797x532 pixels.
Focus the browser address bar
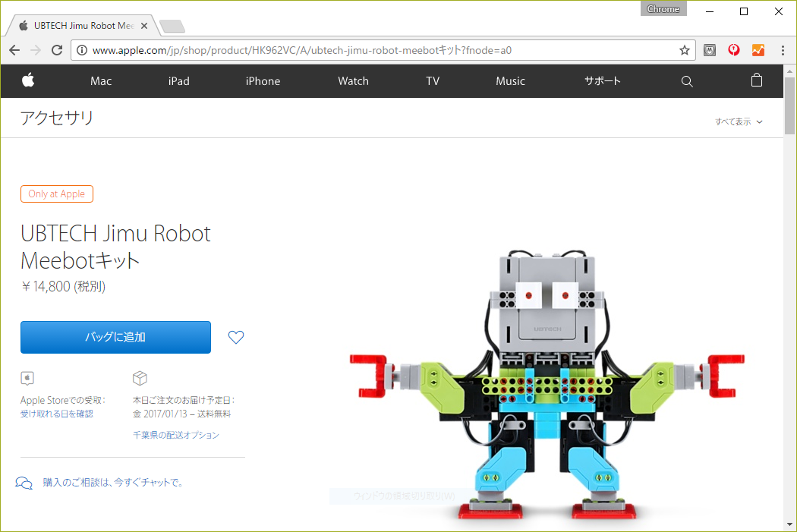pyautogui.click(x=381, y=50)
